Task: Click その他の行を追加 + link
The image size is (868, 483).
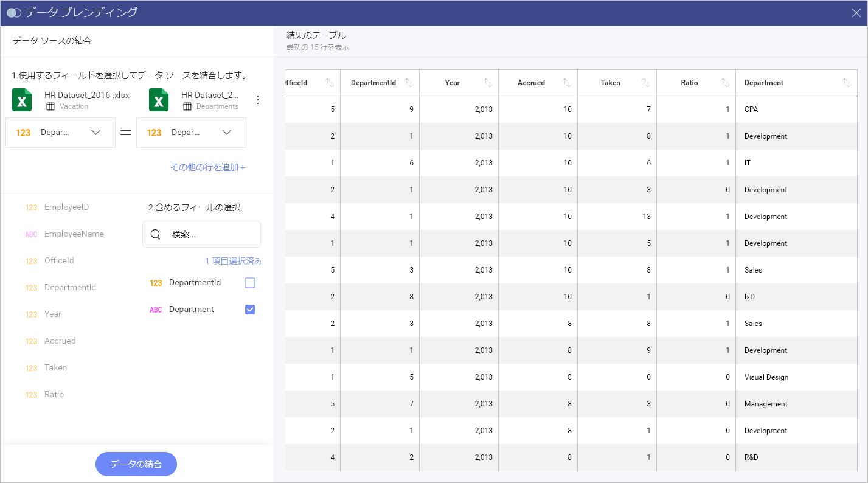Action: [208, 167]
